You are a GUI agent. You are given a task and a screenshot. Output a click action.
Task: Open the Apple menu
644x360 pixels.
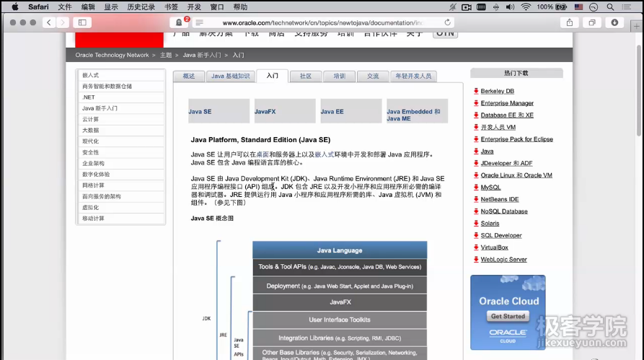pyautogui.click(x=15, y=7)
